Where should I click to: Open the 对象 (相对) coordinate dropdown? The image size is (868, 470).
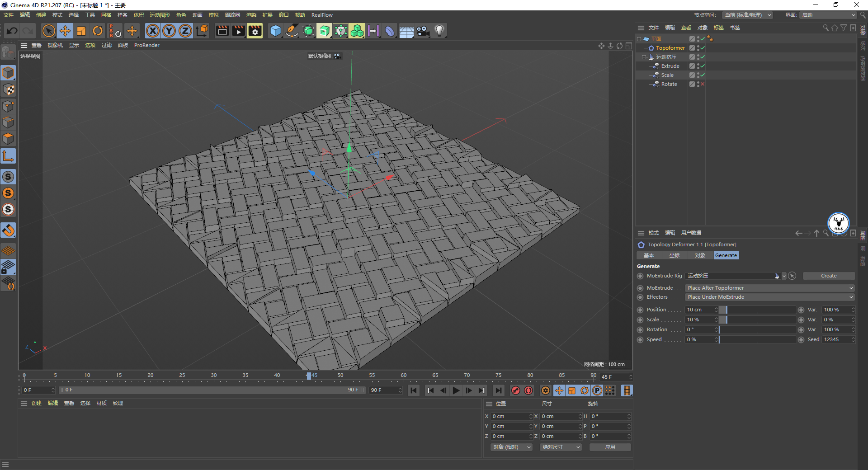pos(512,447)
